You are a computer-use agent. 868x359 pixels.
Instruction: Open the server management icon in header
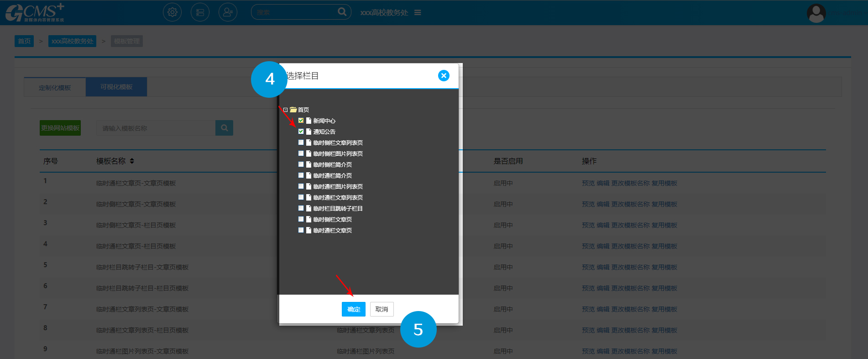[200, 12]
